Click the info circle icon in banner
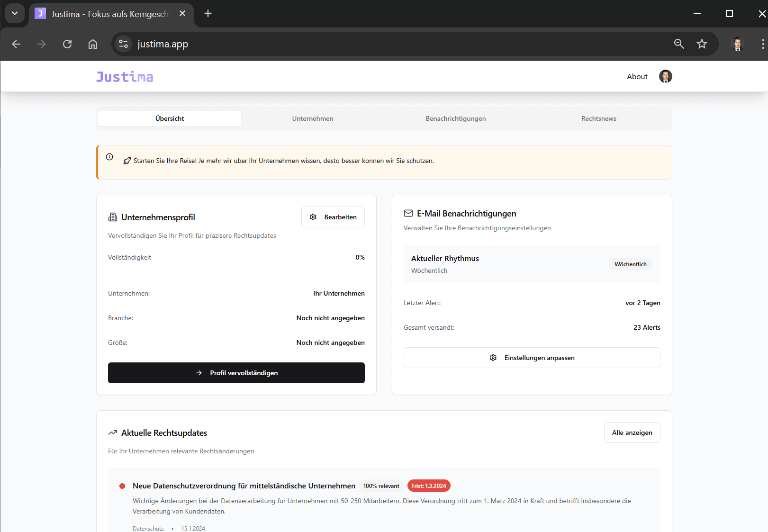This screenshot has width=768, height=532. click(x=109, y=157)
